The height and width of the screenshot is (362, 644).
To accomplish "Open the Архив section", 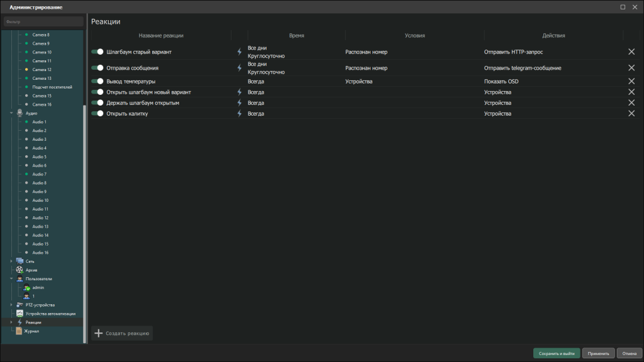I will coord(31,270).
